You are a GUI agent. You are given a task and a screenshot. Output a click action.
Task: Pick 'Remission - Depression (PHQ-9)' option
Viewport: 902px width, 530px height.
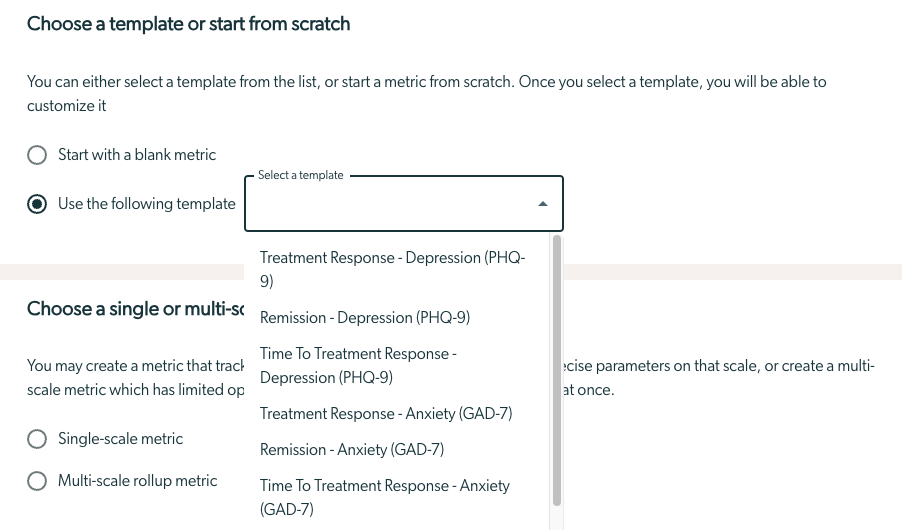click(x=397, y=318)
